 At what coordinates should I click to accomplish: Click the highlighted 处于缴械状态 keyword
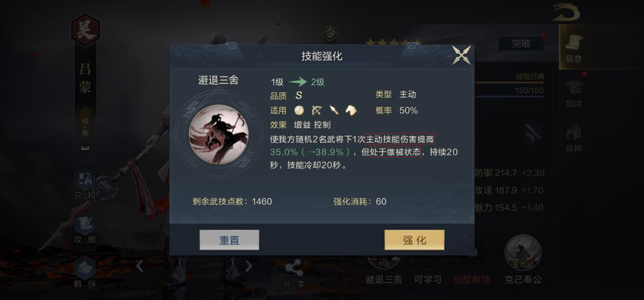395,152
